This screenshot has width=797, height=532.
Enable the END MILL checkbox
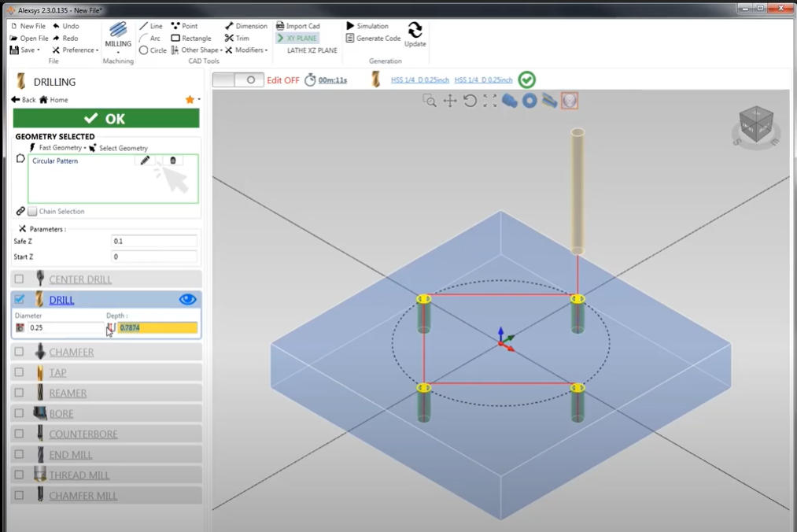[20, 454]
